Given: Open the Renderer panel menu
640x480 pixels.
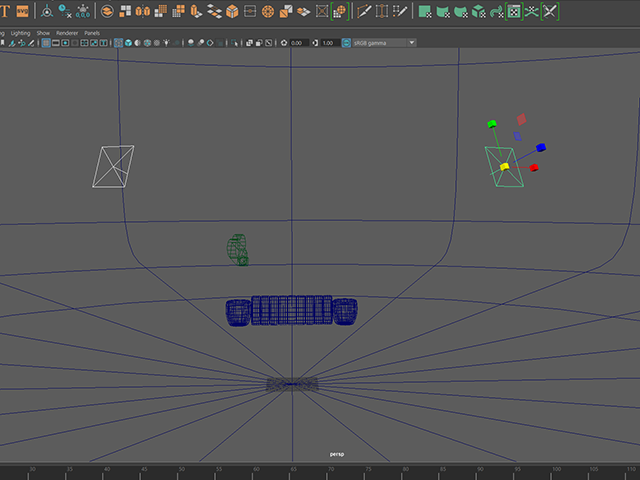Looking at the screenshot, I should tap(67, 33).
